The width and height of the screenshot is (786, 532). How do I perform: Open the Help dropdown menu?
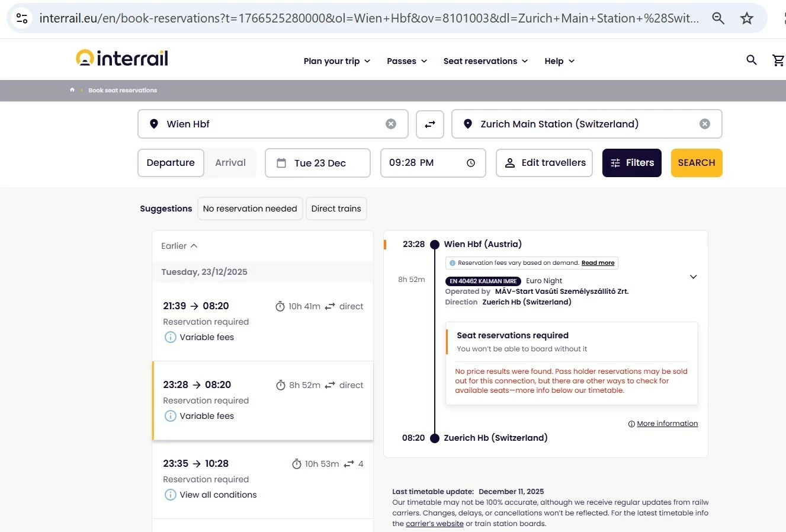[x=560, y=61]
